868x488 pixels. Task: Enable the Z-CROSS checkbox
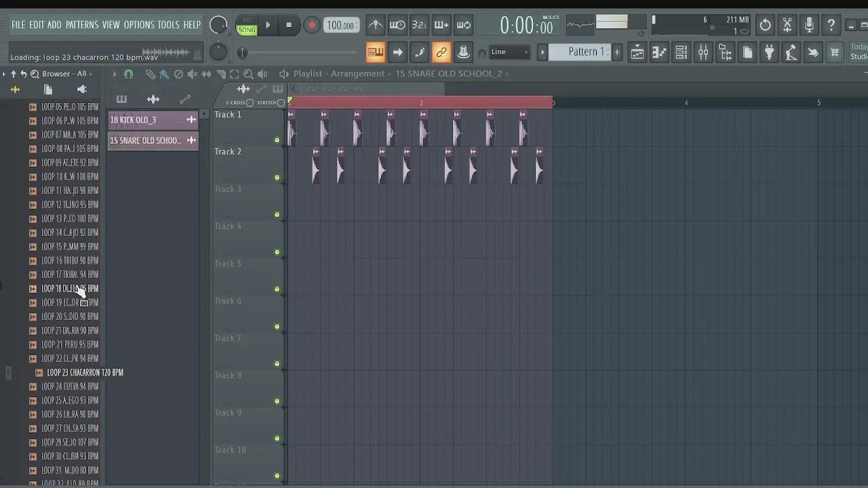coord(250,103)
